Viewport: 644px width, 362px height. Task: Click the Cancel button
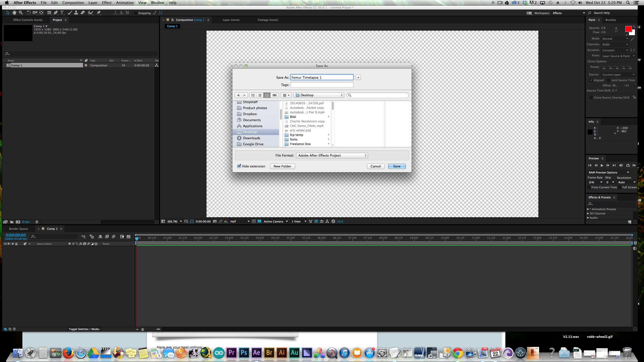pyautogui.click(x=376, y=166)
